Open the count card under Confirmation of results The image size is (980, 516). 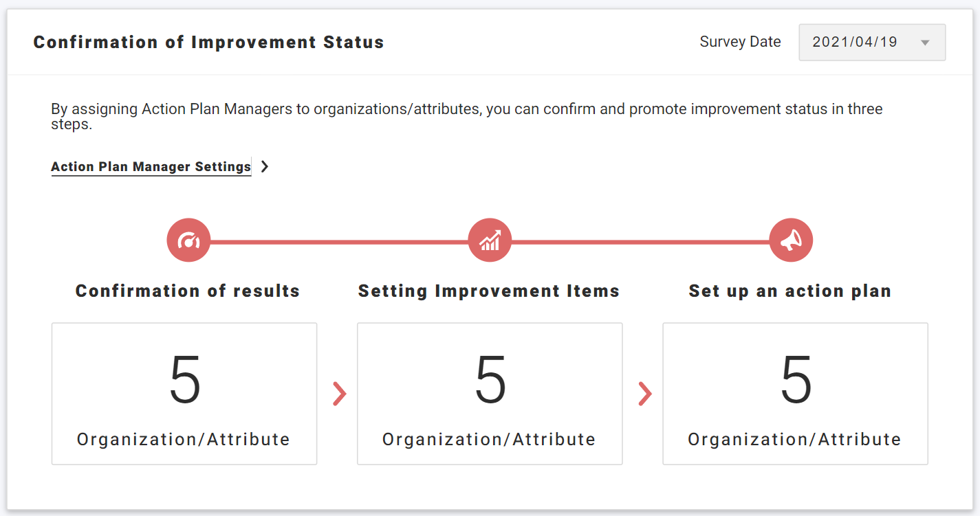(x=184, y=394)
